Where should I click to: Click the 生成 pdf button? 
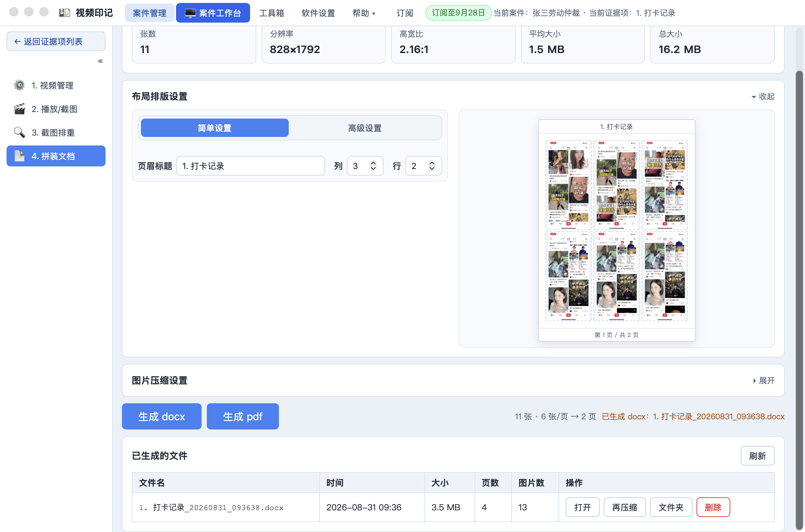[243, 416]
